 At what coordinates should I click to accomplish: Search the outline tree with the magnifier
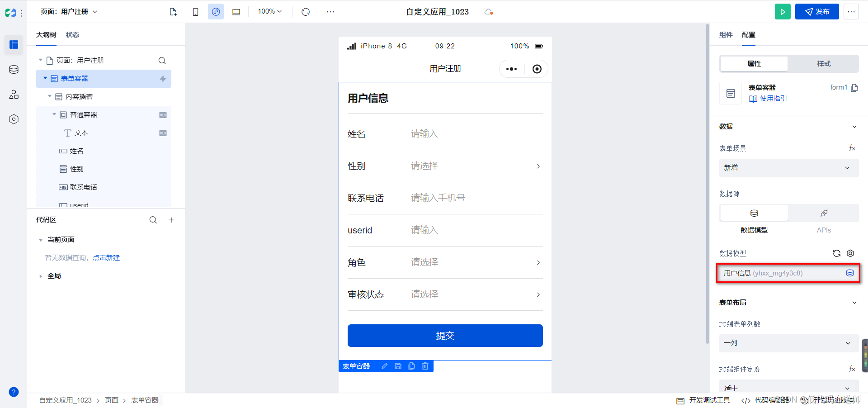[x=162, y=61]
